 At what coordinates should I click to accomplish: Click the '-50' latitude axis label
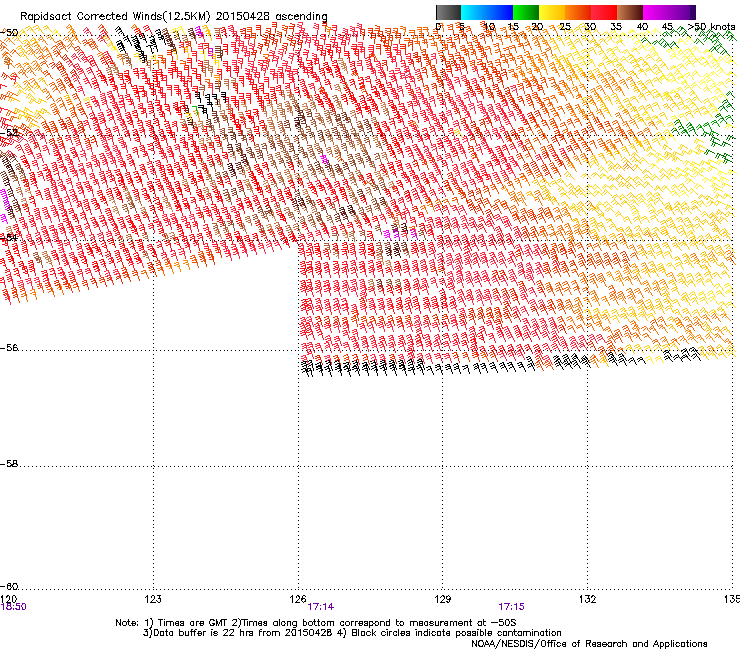pyautogui.click(x=9, y=33)
